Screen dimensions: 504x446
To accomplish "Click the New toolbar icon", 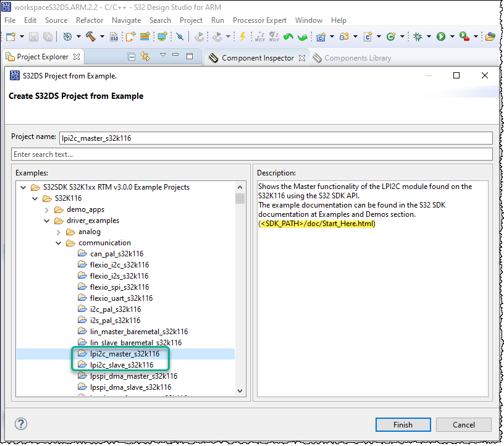I will coord(10,36).
